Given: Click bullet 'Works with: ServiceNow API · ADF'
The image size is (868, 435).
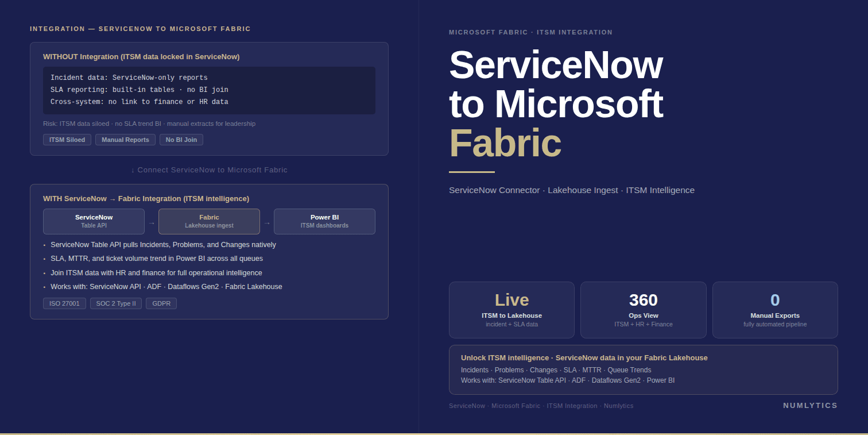Looking at the screenshot, I should [x=166, y=287].
